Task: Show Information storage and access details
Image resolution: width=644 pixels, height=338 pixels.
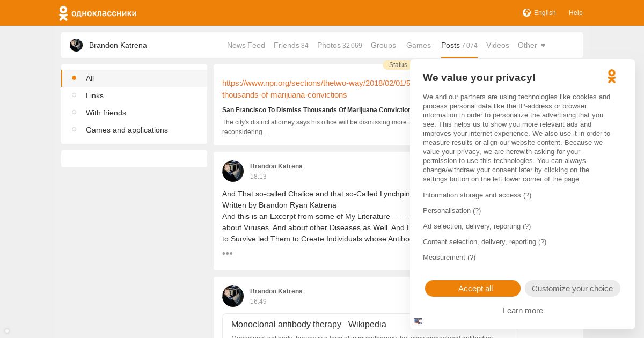Action: click(477, 195)
